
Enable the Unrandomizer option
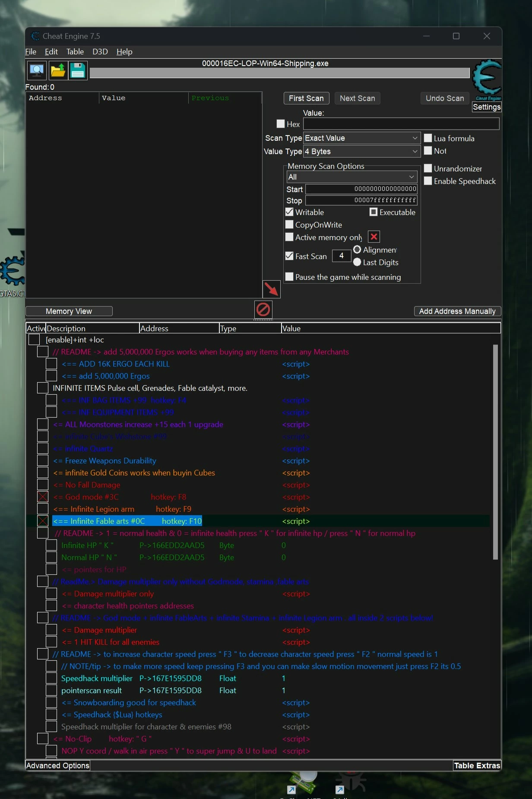428,168
